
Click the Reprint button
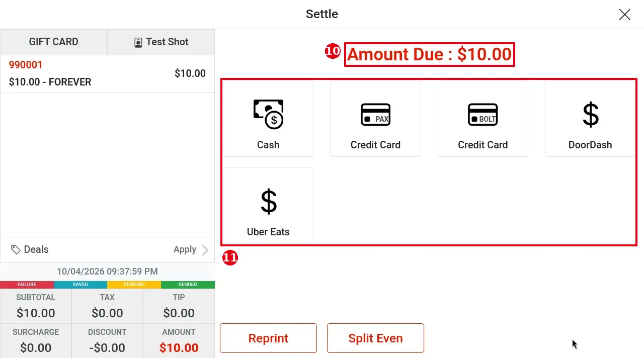[268, 338]
